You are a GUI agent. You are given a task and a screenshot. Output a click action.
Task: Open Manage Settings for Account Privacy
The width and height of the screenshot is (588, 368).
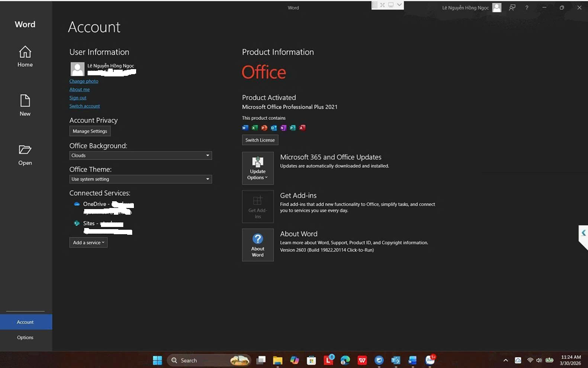click(90, 131)
